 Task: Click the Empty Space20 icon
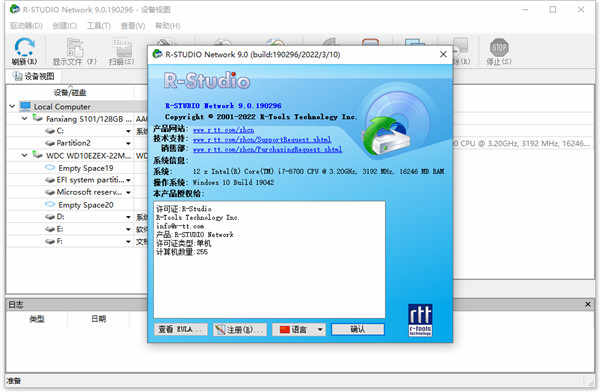(50, 204)
